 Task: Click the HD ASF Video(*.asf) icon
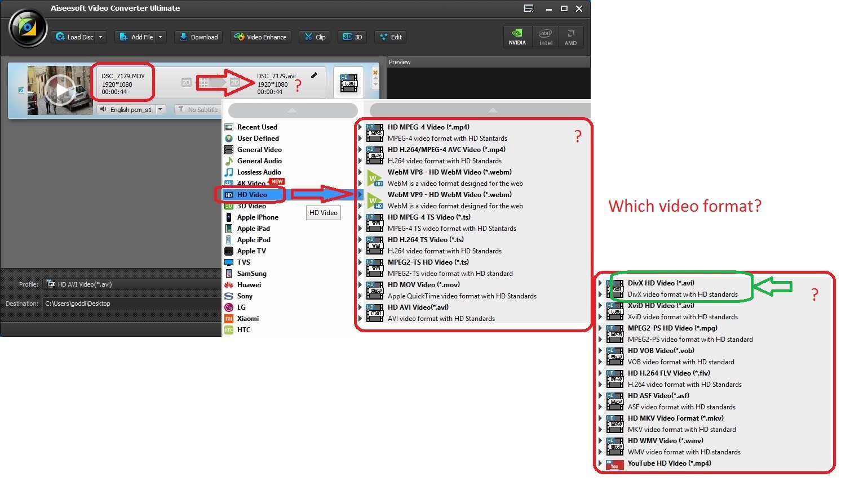click(615, 401)
